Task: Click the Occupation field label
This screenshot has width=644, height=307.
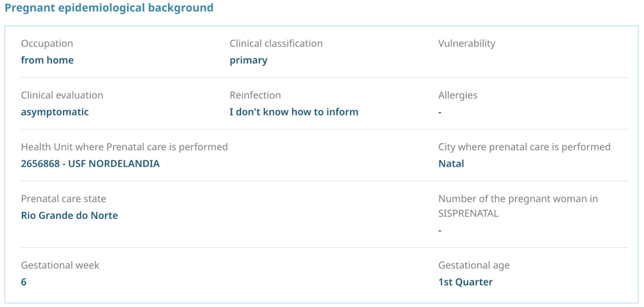Action: point(47,43)
